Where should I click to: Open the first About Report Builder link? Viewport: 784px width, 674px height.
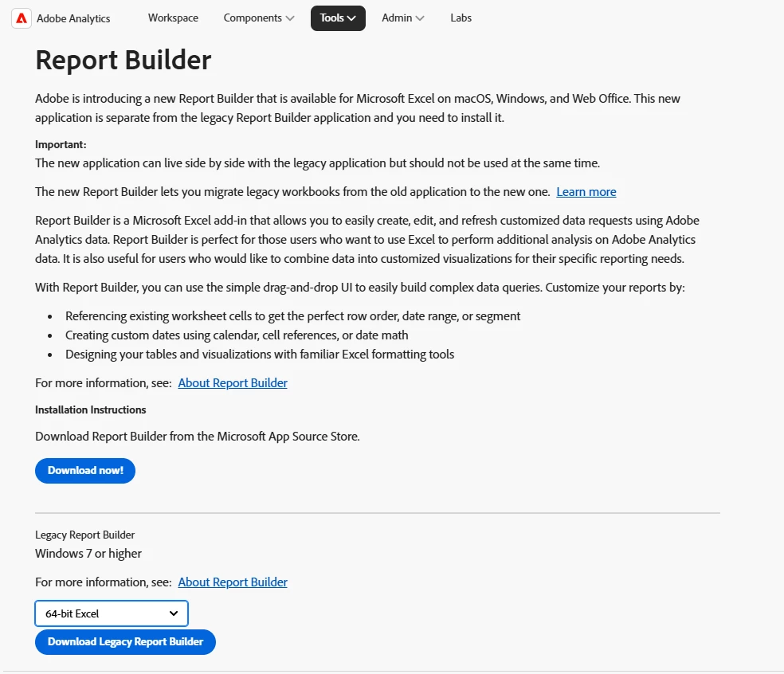(233, 383)
